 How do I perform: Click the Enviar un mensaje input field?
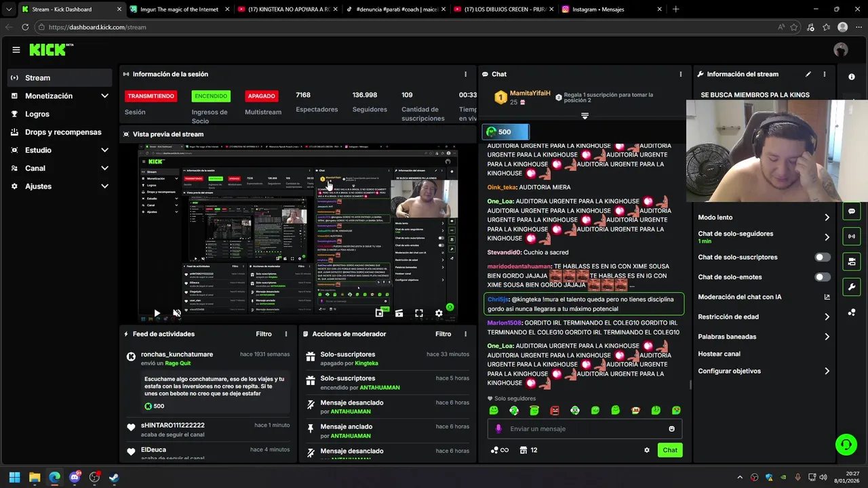[585, 429]
